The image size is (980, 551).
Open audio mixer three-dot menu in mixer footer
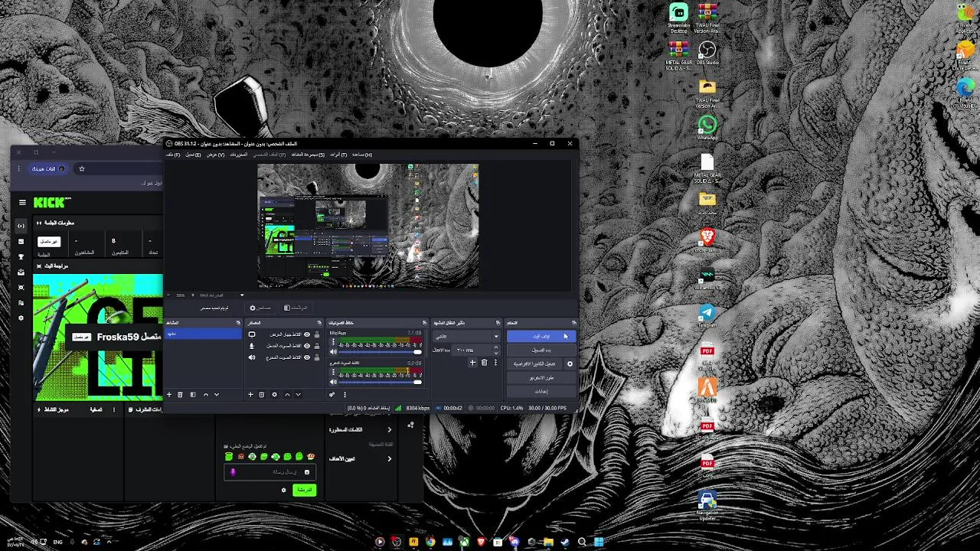point(345,395)
